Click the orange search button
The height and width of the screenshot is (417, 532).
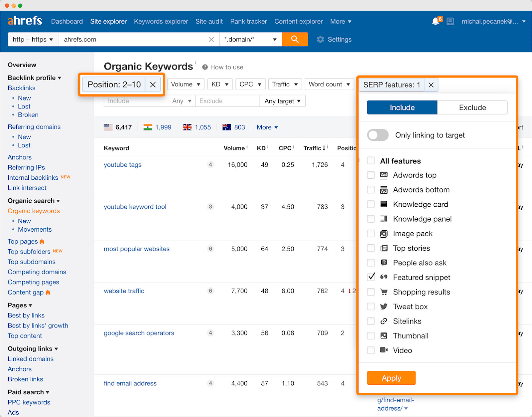295,39
